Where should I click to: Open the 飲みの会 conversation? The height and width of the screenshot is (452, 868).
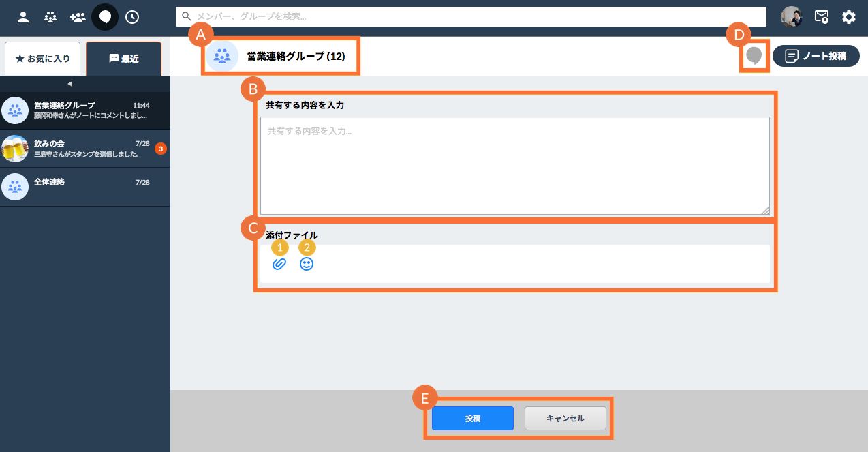click(x=84, y=149)
